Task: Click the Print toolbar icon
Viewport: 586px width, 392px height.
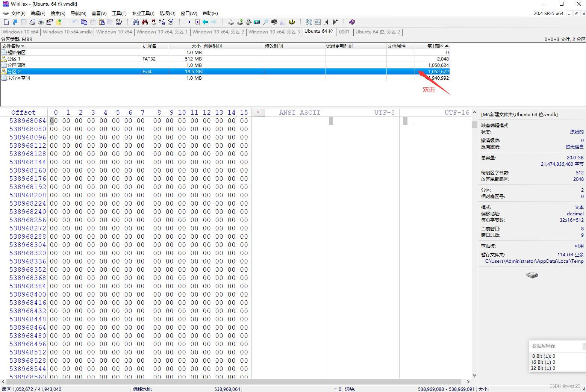Action: [41, 22]
